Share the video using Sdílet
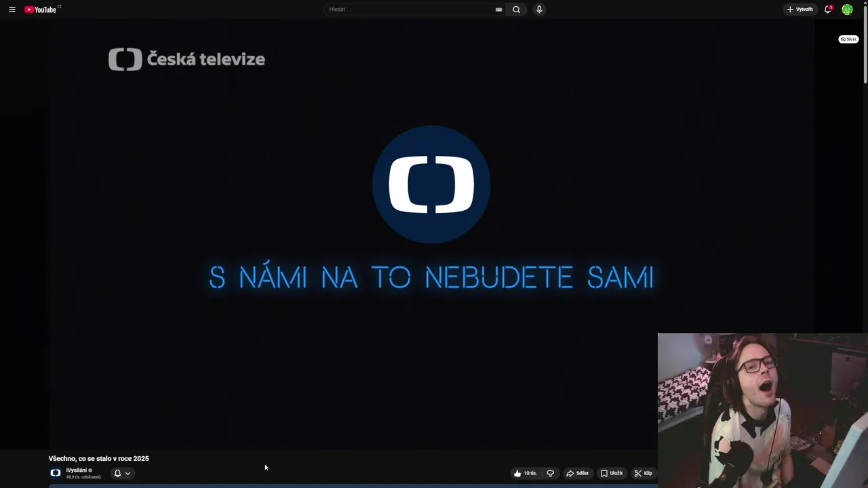Screen dimensions: 868x488 point(578,473)
